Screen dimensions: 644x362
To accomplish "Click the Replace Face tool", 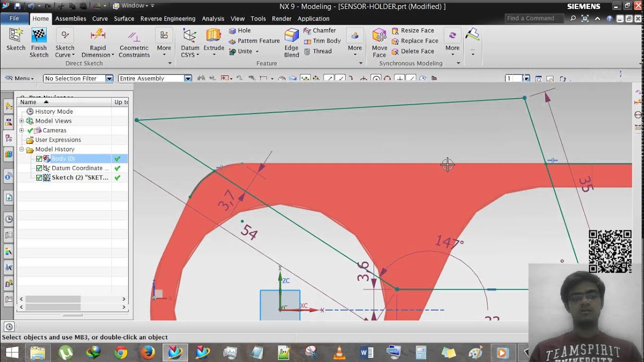I will [x=415, y=41].
